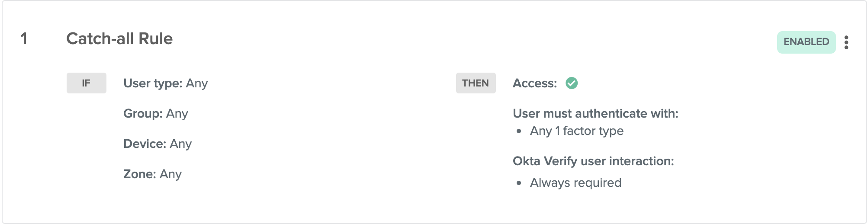868x224 pixels.
Task: Open the Catch-all Rule kebab actions menu
Action: coord(846,42)
